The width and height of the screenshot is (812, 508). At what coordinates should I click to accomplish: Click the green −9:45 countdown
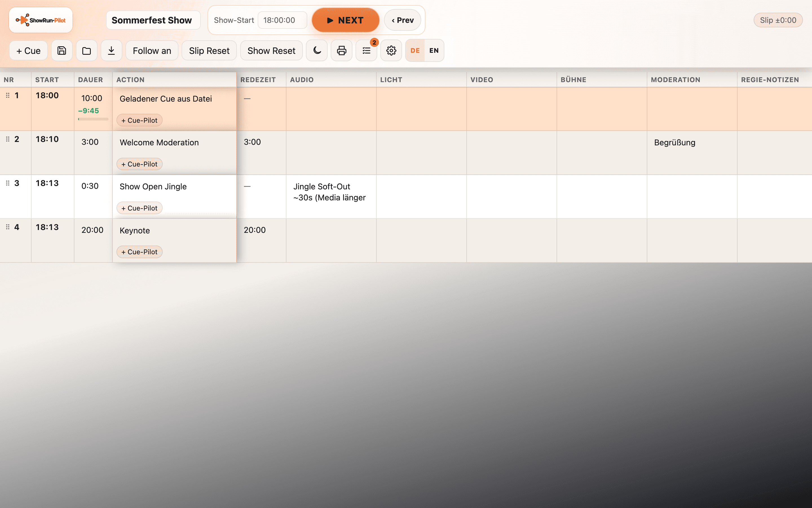coord(89,111)
